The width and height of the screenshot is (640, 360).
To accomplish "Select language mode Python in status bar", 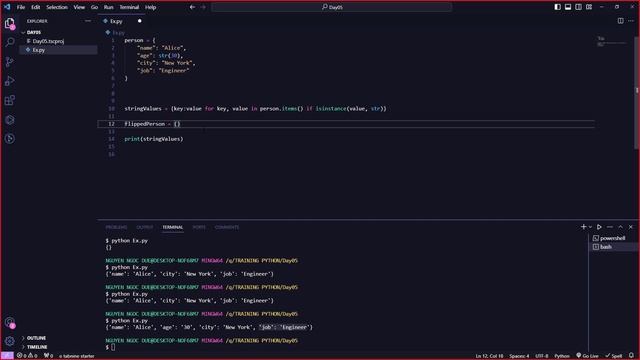I will coord(562,356).
